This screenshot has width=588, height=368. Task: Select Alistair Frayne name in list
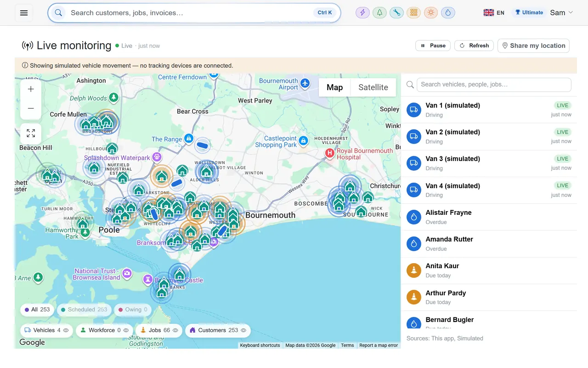click(448, 213)
